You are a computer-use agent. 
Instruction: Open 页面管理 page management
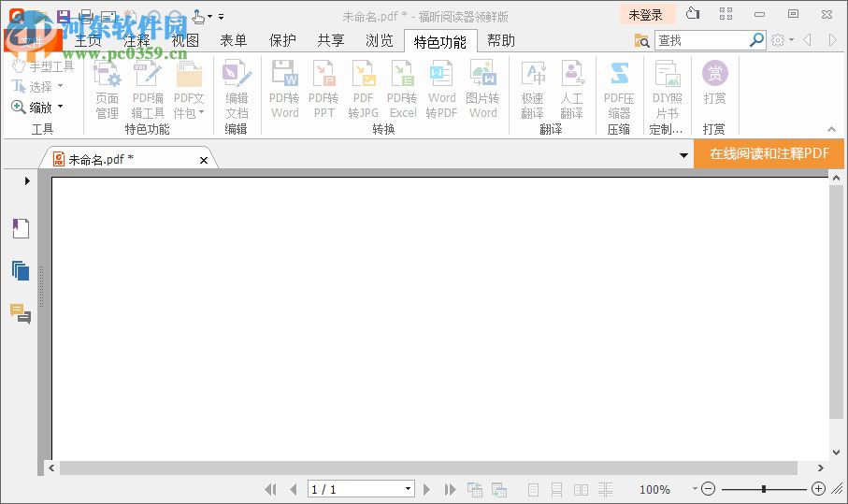click(x=107, y=89)
